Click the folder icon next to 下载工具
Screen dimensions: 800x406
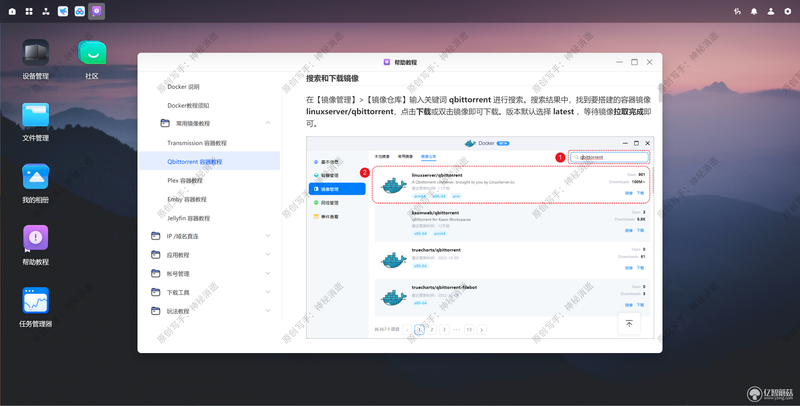156,292
